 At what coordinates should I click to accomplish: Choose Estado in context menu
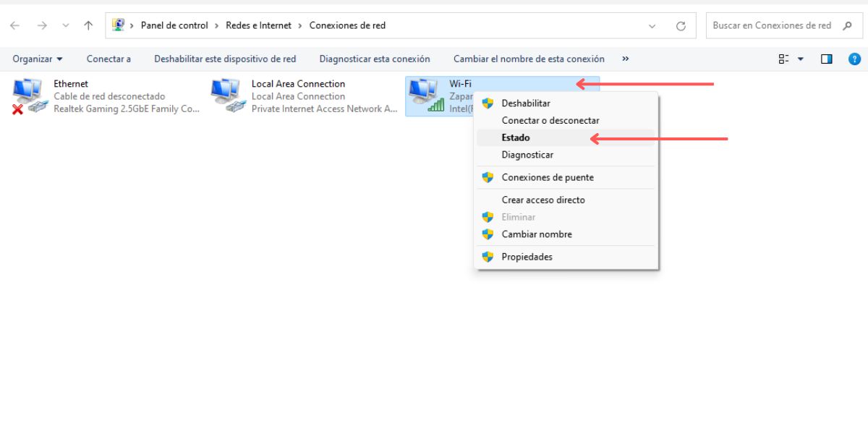[x=566, y=137]
